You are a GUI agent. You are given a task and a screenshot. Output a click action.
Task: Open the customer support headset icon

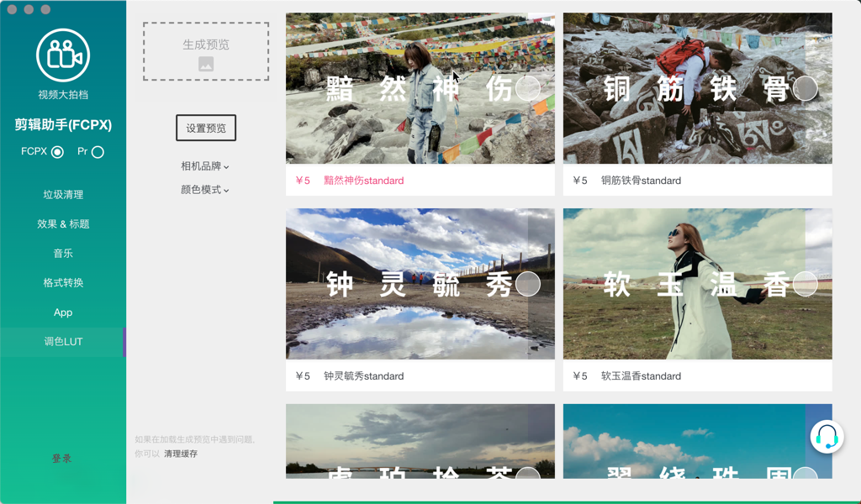(827, 437)
